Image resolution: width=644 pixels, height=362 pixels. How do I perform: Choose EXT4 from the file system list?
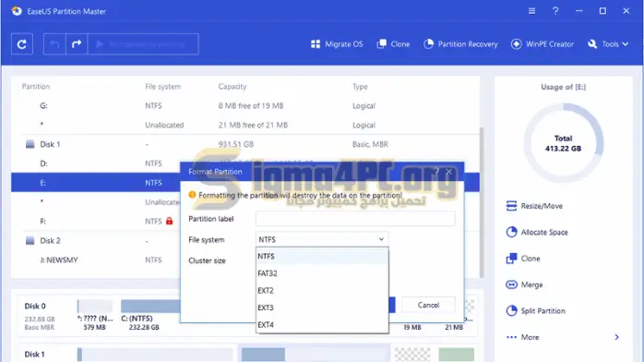(x=322, y=325)
